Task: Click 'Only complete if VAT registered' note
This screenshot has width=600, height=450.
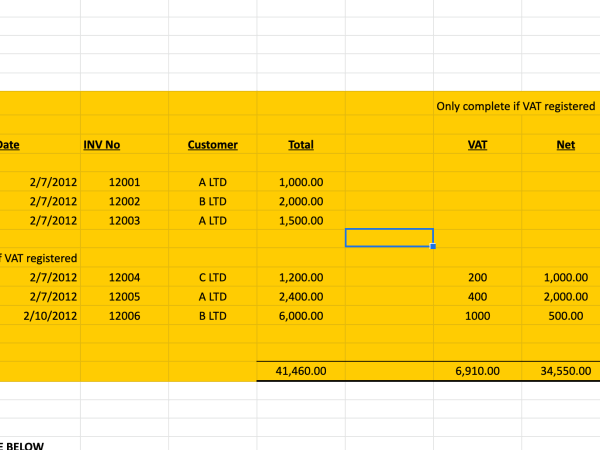Action: click(x=515, y=106)
